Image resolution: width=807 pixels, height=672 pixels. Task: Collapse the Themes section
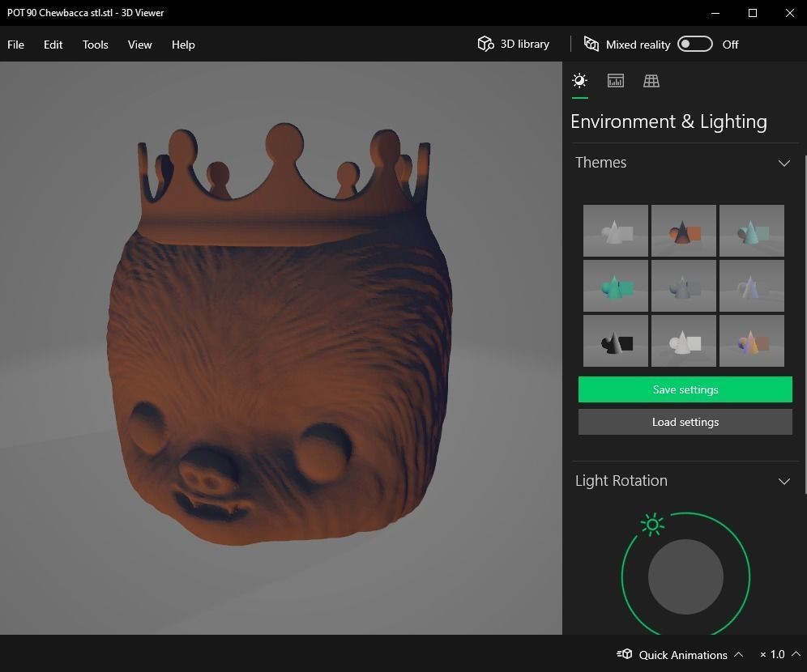pyautogui.click(x=784, y=164)
